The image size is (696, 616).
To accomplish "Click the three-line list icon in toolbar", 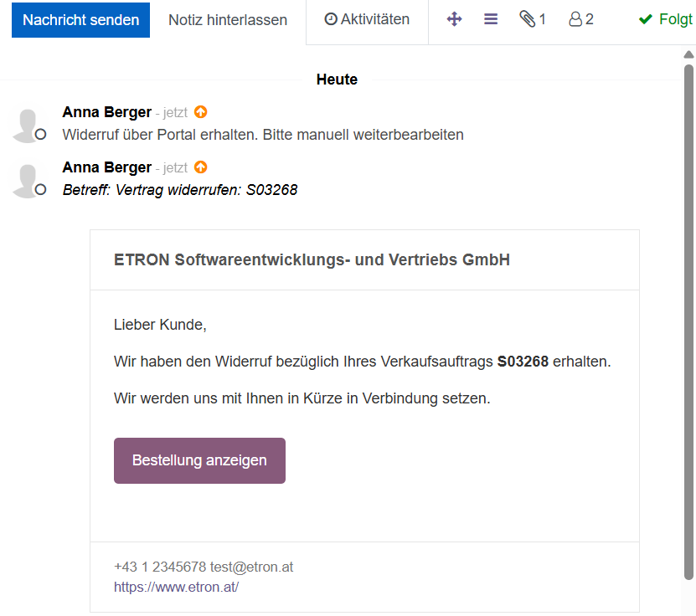I will tap(491, 19).
